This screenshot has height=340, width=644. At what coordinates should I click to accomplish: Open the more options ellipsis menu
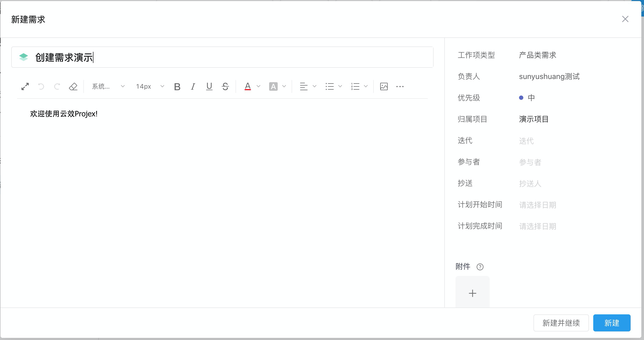click(x=400, y=86)
